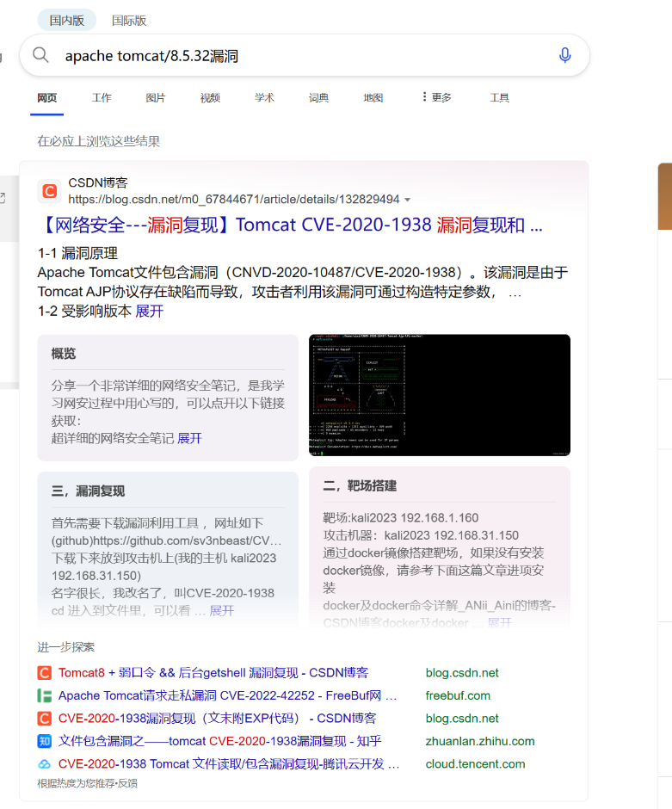
Task: Select the 词典 tab
Action: point(318,97)
